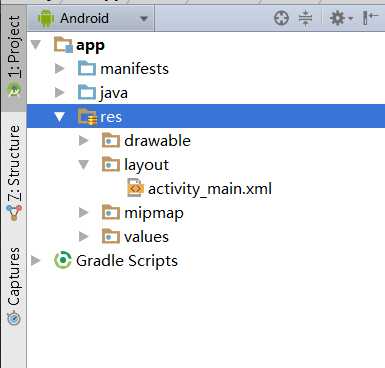Open the Captures side tab
The width and height of the screenshot is (385, 368).
(14, 287)
